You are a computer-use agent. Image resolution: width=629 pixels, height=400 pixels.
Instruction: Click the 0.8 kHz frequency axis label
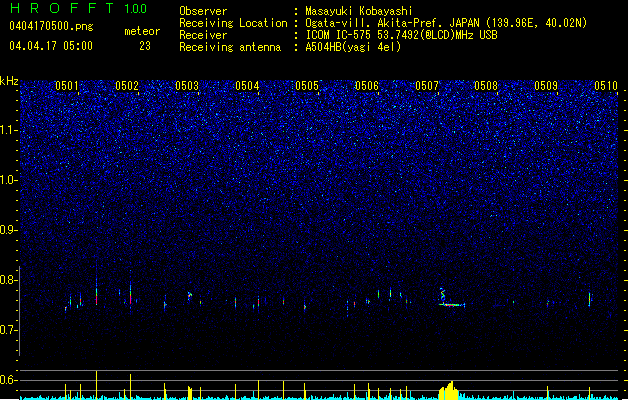point(9,280)
